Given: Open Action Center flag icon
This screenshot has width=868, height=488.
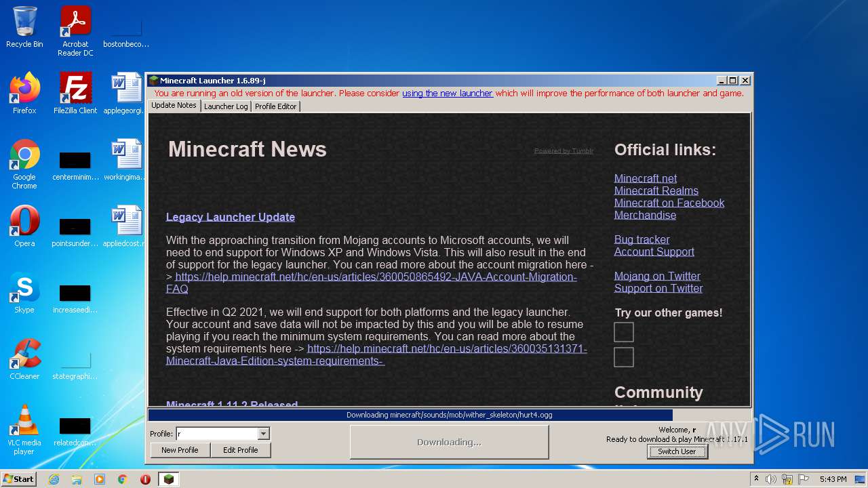Looking at the screenshot, I should click(x=803, y=479).
